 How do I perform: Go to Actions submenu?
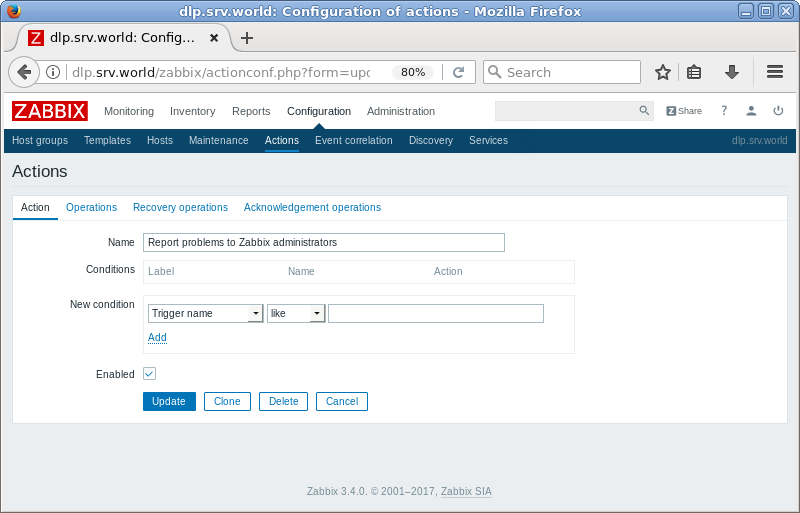coord(282,140)
